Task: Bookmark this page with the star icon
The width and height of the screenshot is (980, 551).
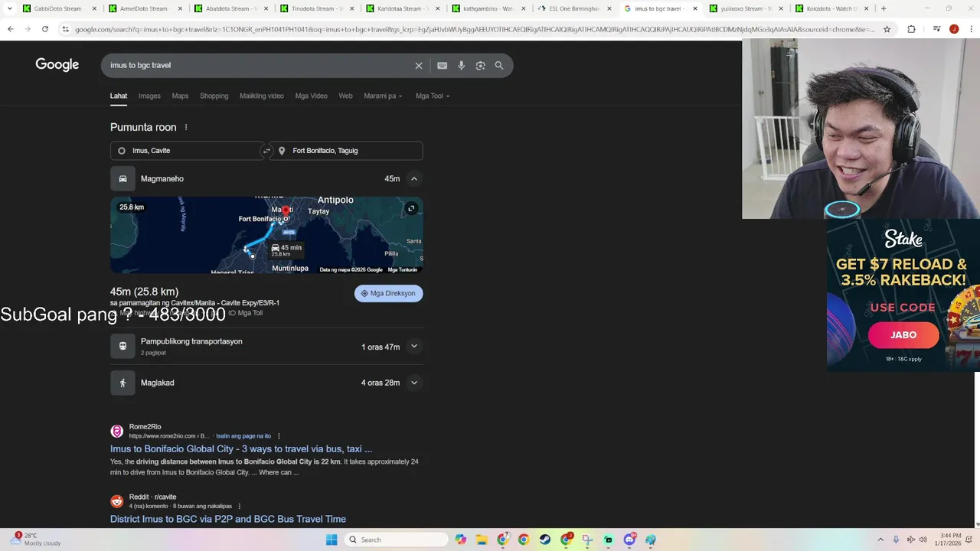Action: 887,29
